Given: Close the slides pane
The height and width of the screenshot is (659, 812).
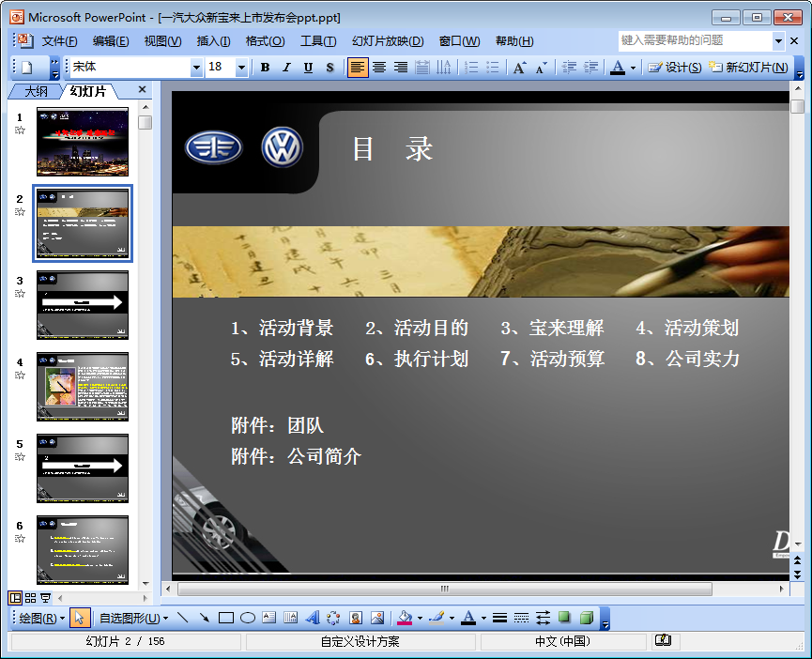Looking at the screenshot, I should tap(143, 89).
